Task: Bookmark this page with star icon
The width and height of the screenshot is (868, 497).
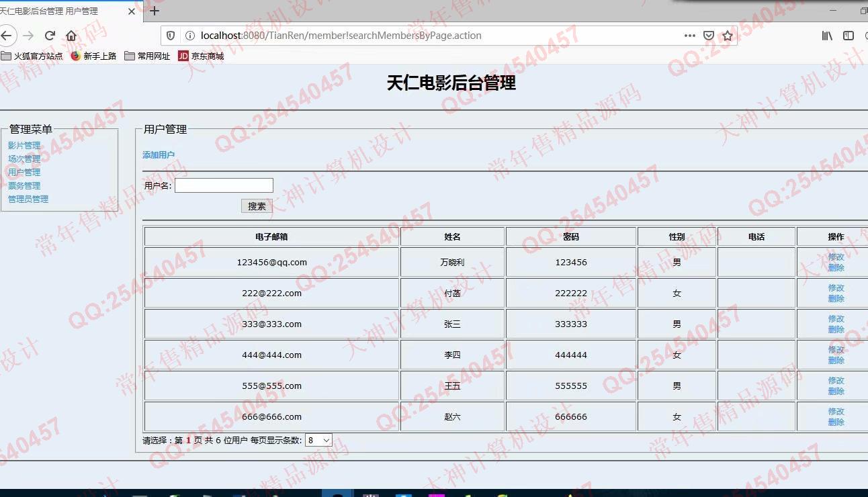Action: coord(727,36)
